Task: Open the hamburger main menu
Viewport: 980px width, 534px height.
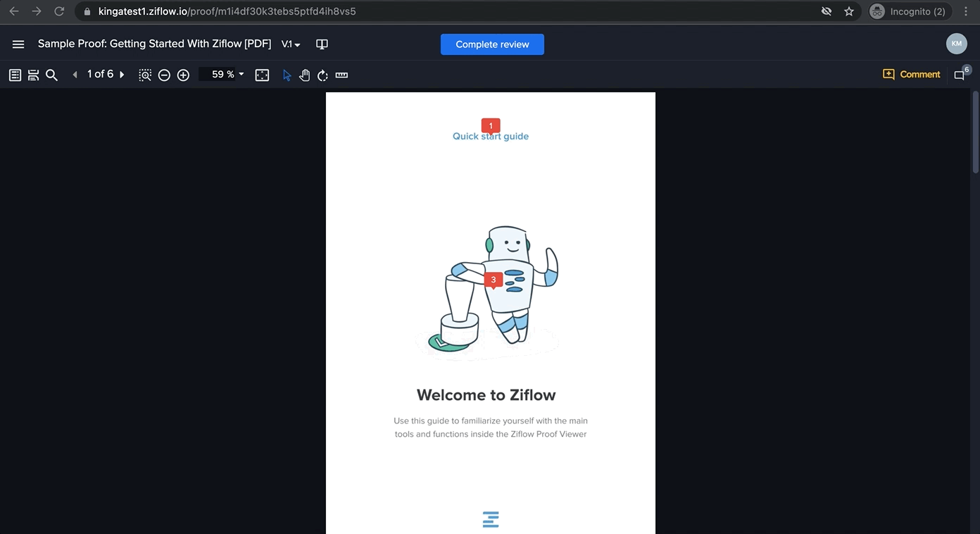Action: pos(18,44)
